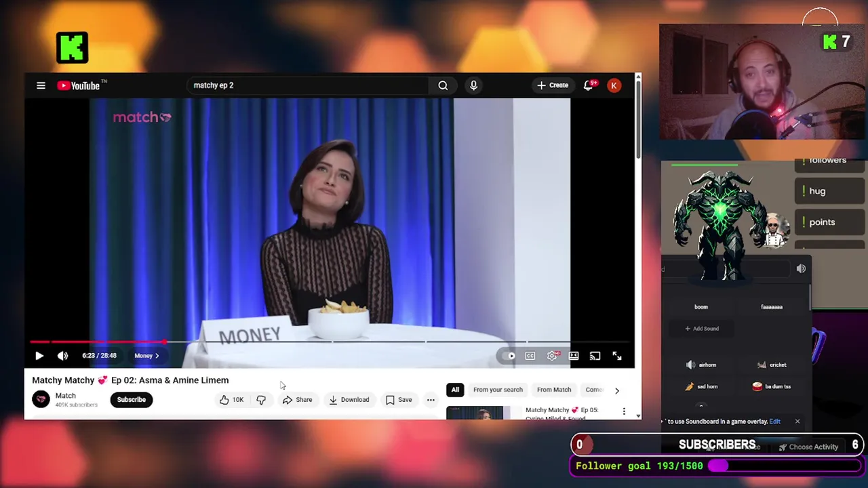Image resolution: width=868 pixels, height=488 pixels.
Task: Open the soundboard keybind 'Edit' link
Action: [x=774, y=422]
